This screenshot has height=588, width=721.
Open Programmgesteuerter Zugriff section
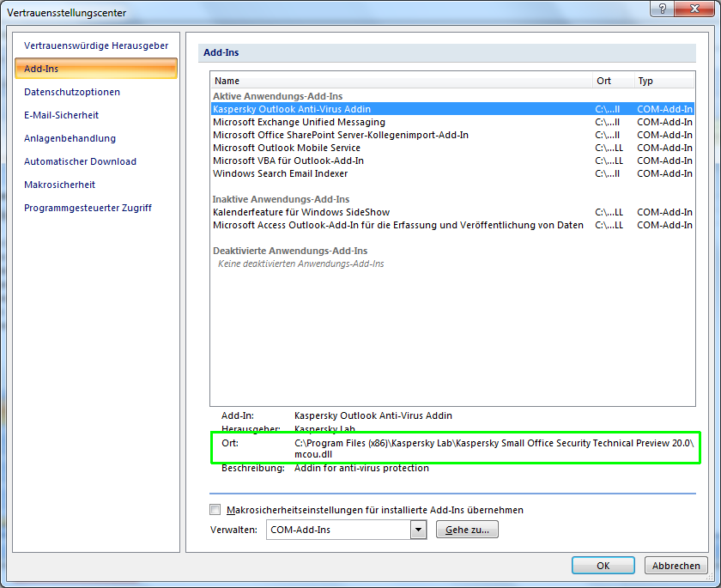point(88,208)
